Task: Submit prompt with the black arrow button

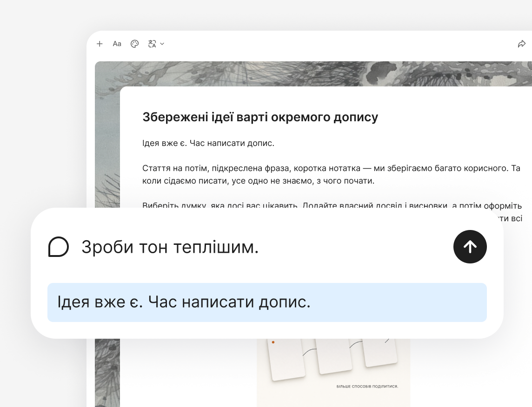Action: (470, 247)
